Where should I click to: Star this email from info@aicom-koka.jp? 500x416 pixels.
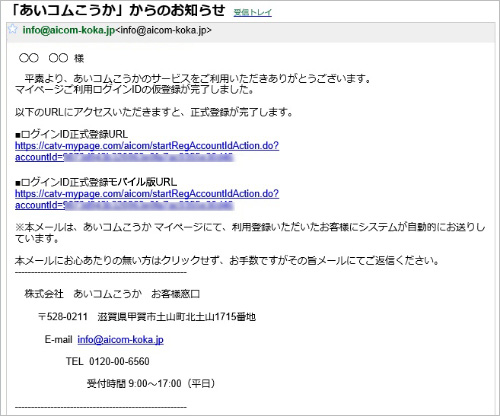[x=13, y=29]
